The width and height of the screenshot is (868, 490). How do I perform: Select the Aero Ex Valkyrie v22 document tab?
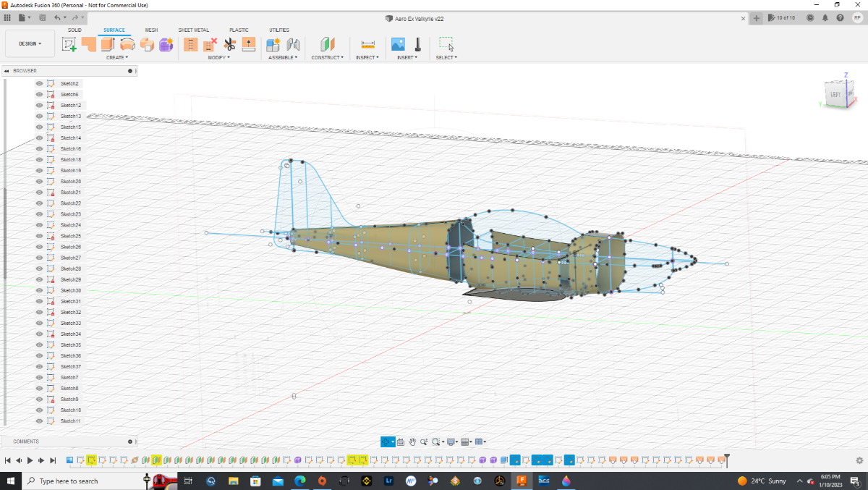coord(414,18)
